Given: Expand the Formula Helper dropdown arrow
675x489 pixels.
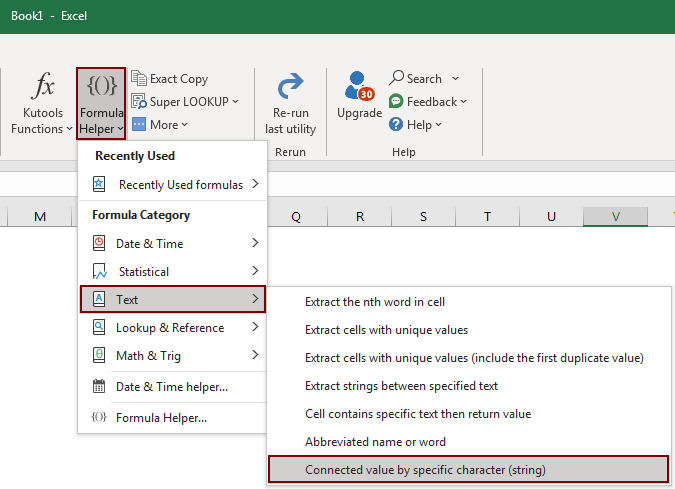Looking at the screenshot, I should point(120,129).
